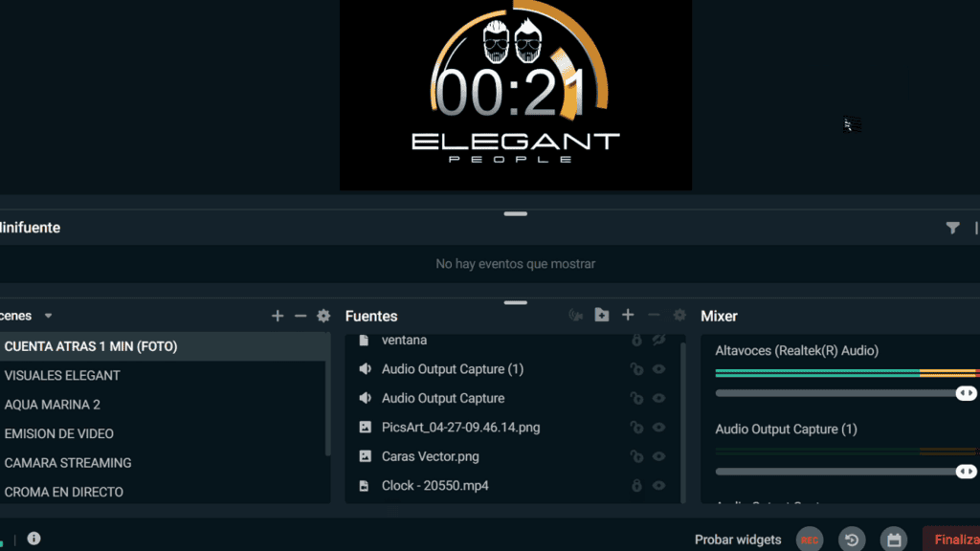980x551 pixels.
Task: Add a new source with plus icon
Action: (628, 316)
